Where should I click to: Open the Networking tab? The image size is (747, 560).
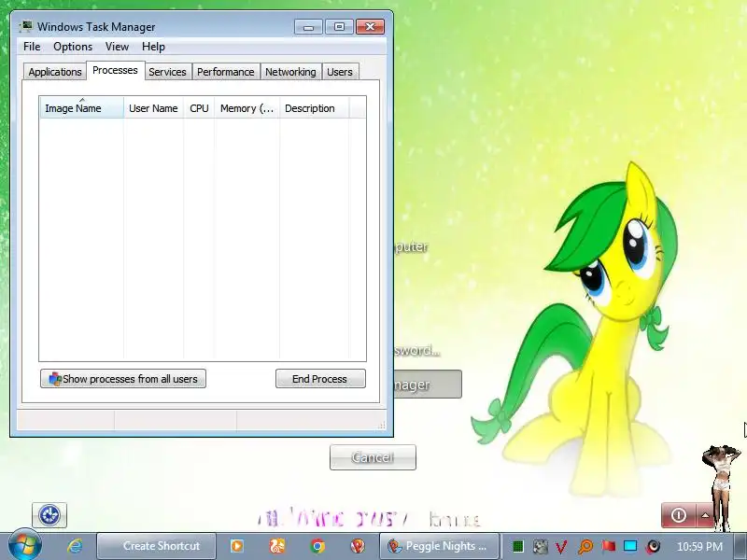pos(290,72)
